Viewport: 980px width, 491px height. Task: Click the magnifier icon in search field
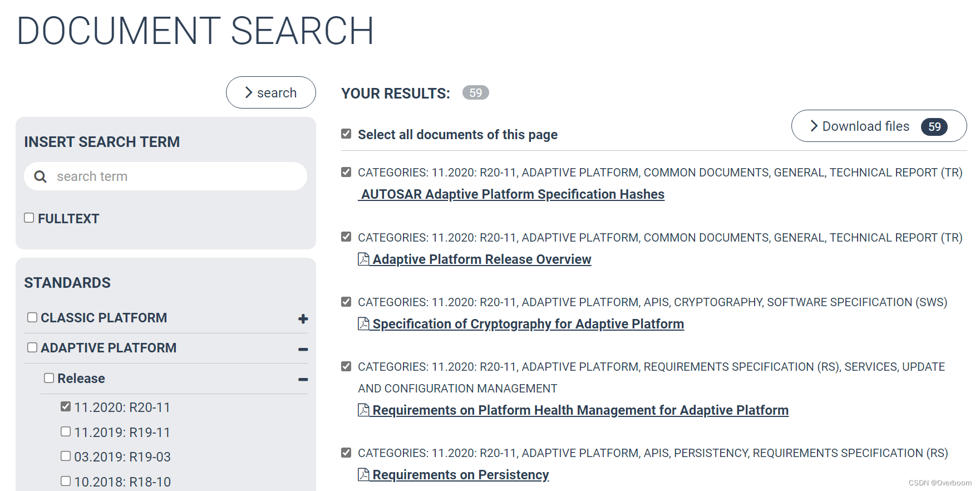tap(40, 176)
